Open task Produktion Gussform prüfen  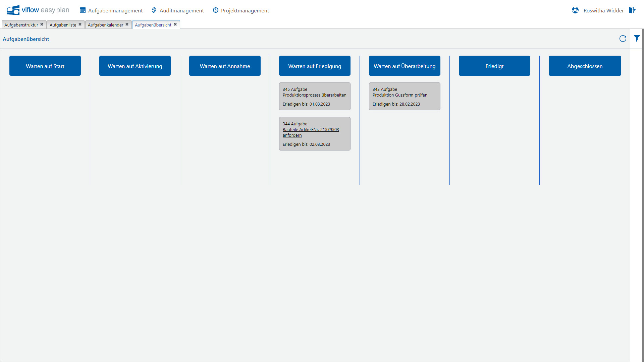(400, 95)
